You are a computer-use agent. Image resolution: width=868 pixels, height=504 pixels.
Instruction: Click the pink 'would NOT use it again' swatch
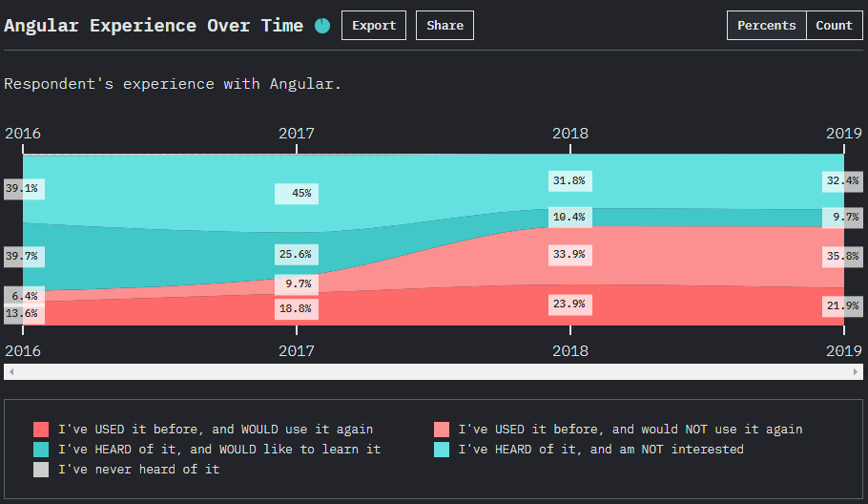(442, 430)
